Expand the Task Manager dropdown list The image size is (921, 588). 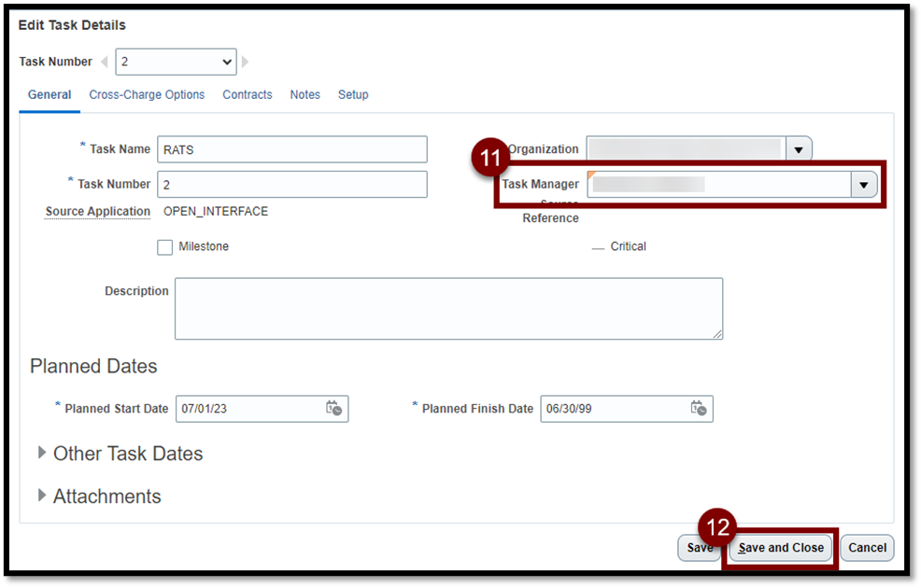[863, 185]
